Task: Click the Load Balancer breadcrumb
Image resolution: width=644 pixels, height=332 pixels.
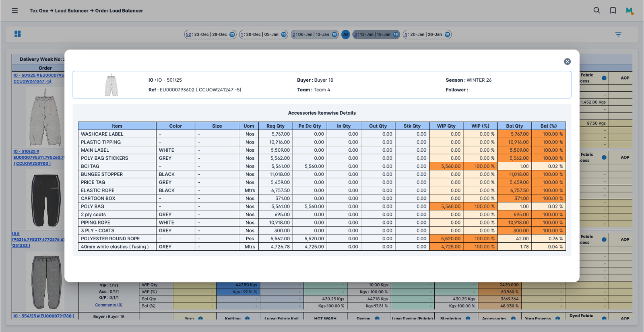Action: [x=72, y=11]
